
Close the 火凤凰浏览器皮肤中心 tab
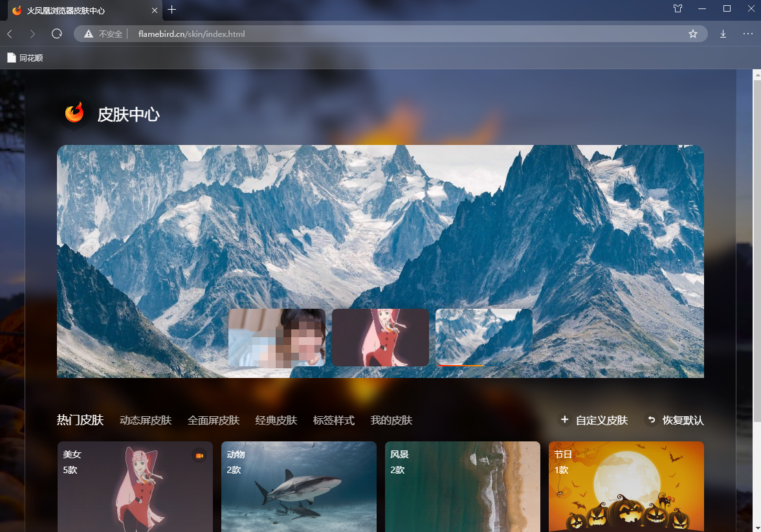tap(154, 10)
